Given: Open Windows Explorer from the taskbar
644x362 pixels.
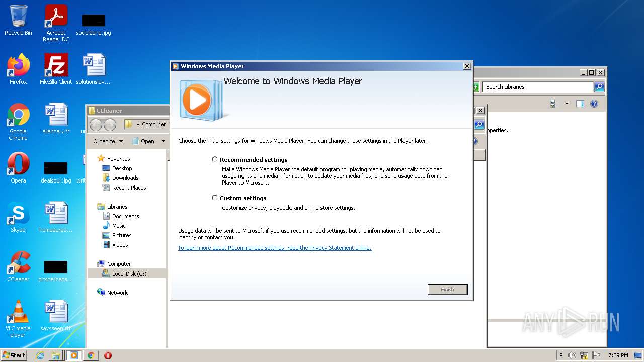Looking at the screenshot, I should point(56,355).
